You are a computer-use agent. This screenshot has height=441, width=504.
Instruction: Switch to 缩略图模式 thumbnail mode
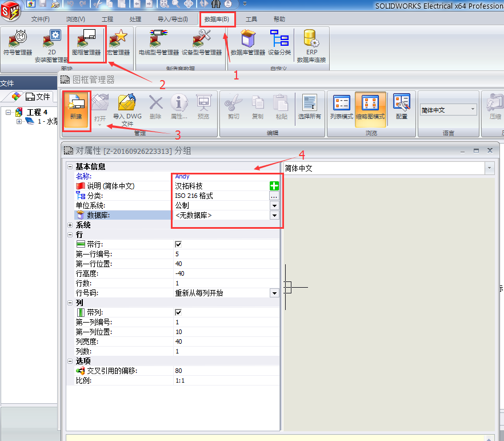pos(370,109)
